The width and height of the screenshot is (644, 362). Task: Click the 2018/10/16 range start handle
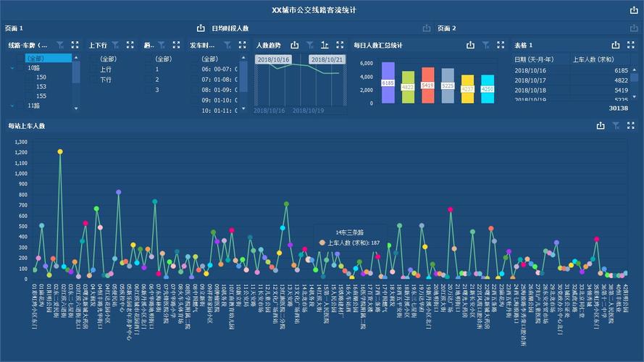(273, 59)
